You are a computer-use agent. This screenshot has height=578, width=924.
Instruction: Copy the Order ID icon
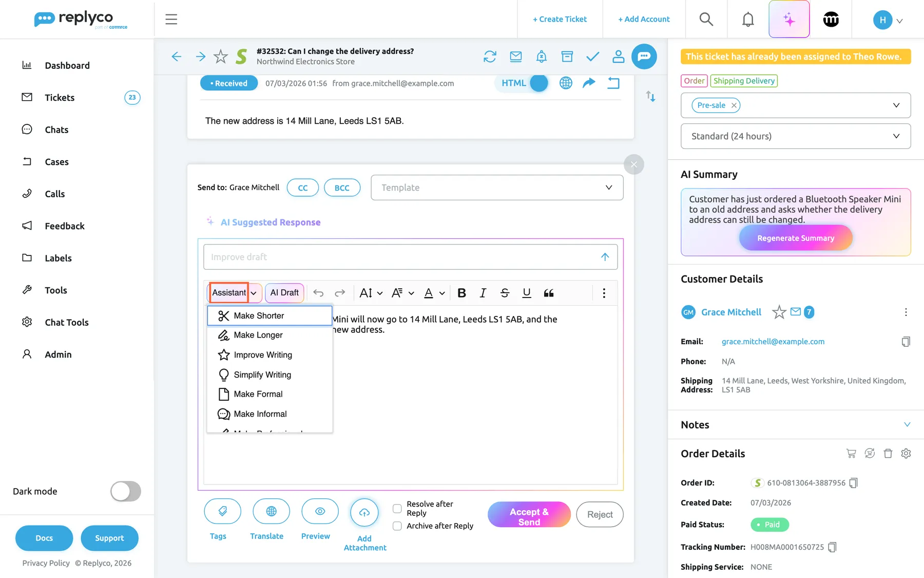tap(853, 483)
